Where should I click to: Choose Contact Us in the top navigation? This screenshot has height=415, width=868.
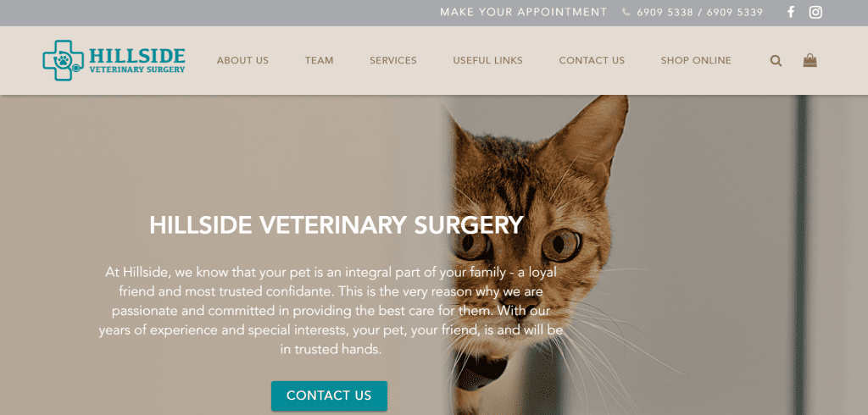(x=592, y=61)
